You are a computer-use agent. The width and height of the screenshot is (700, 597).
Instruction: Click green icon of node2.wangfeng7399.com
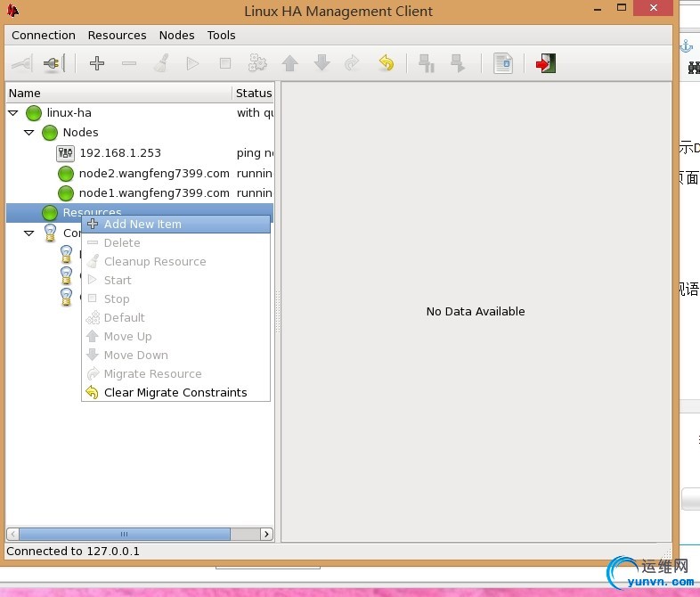(66, 174)
